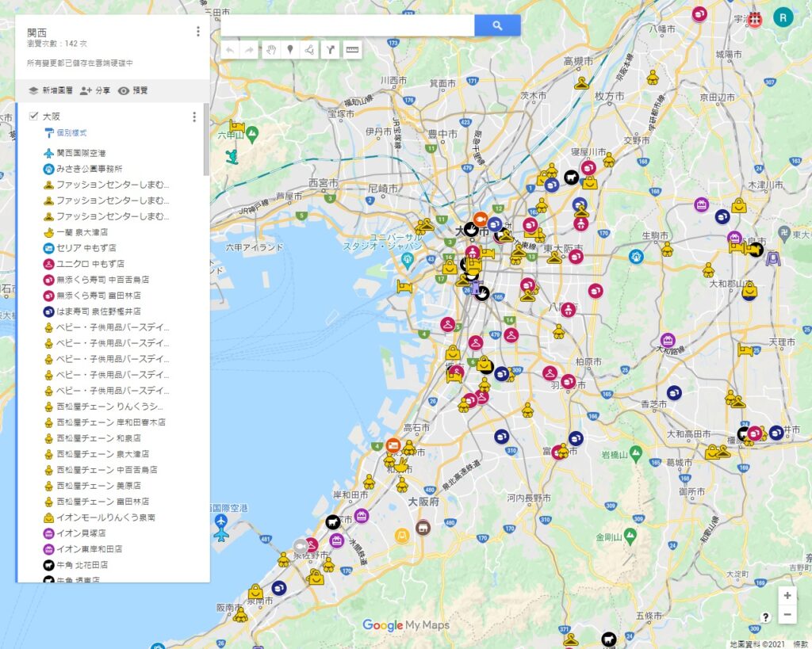The height and width of the screenshot is (649, 812).
Task: Toggle the 大阪 layer visibility checkbox
Action: pos(33,116)
